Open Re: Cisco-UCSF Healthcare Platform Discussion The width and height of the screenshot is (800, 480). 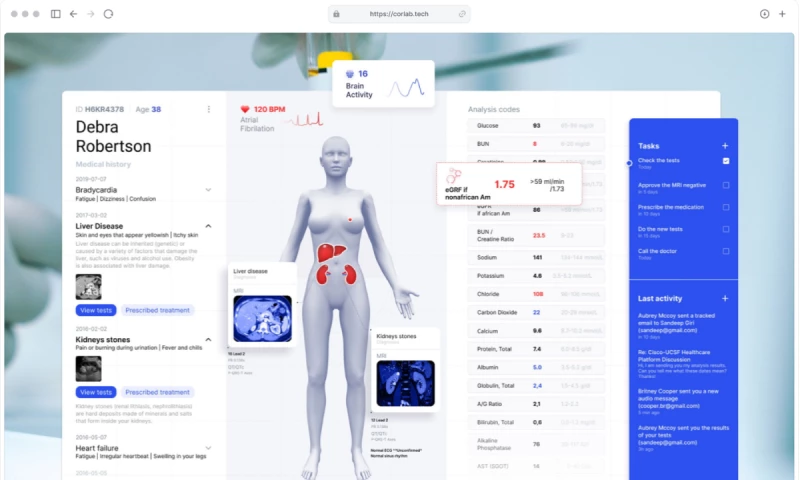tap(683, 364)
